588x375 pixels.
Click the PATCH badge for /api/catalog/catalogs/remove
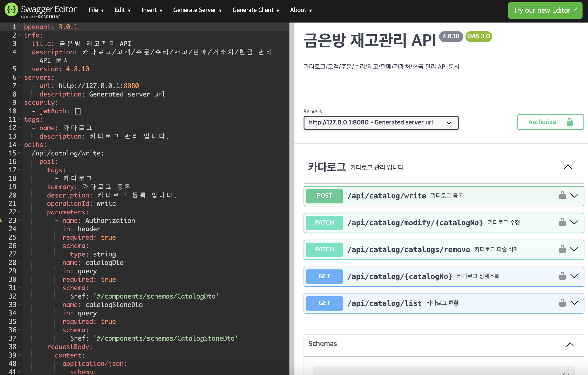pos(324,249)
